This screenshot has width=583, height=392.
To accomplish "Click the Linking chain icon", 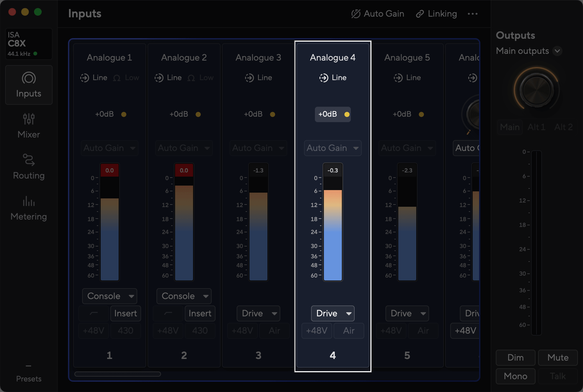I will point(420,14).
